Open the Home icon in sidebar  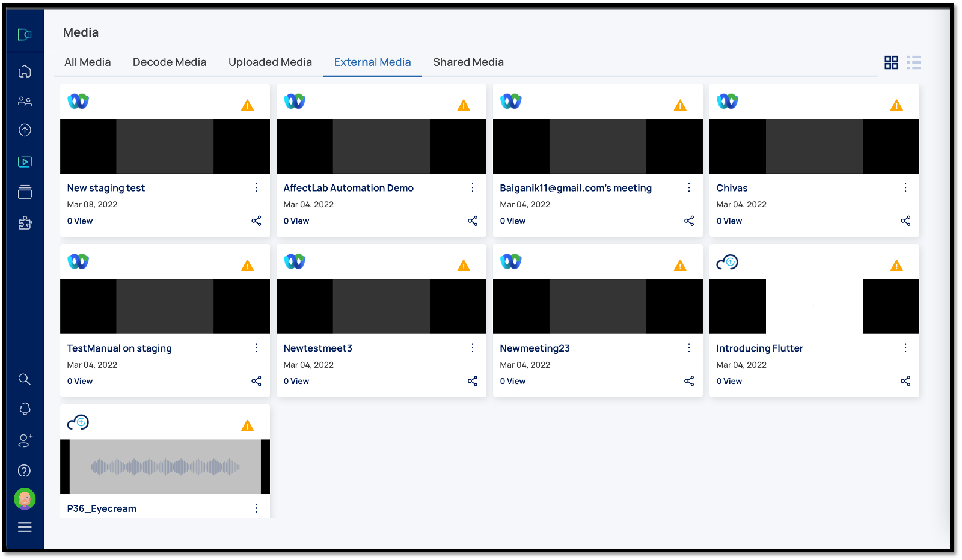25,72
